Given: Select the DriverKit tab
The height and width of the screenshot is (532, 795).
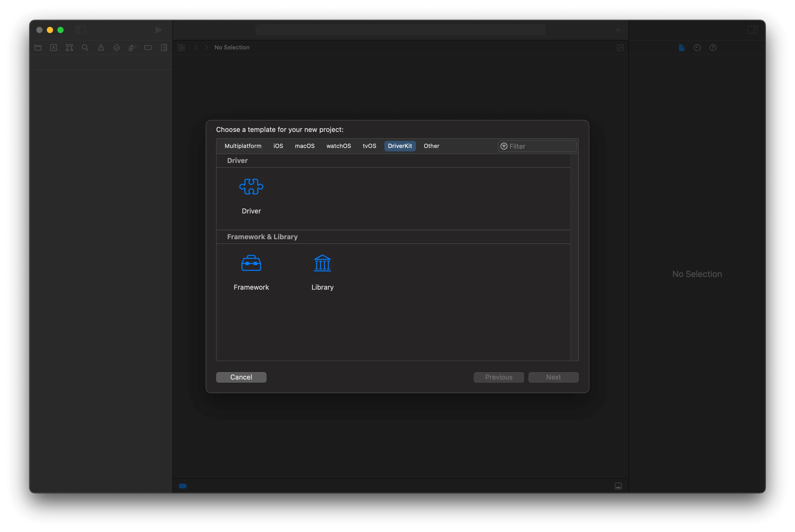Looking at the screenshot, I should tap(400, 146).
